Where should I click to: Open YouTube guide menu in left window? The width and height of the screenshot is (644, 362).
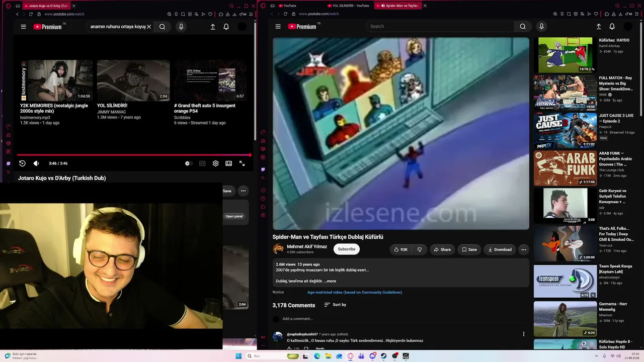(x=23, y=27)
